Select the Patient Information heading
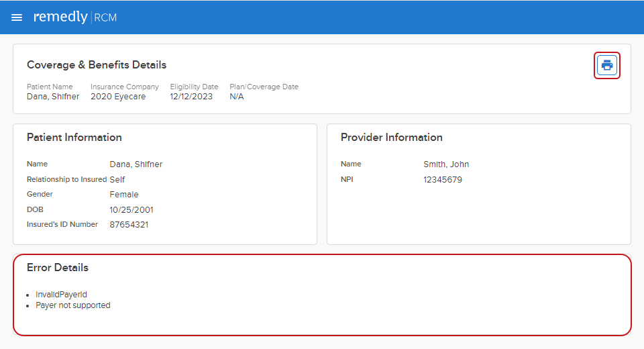The width and height of the screenshot is (644, 349). [x=74, y=137]
